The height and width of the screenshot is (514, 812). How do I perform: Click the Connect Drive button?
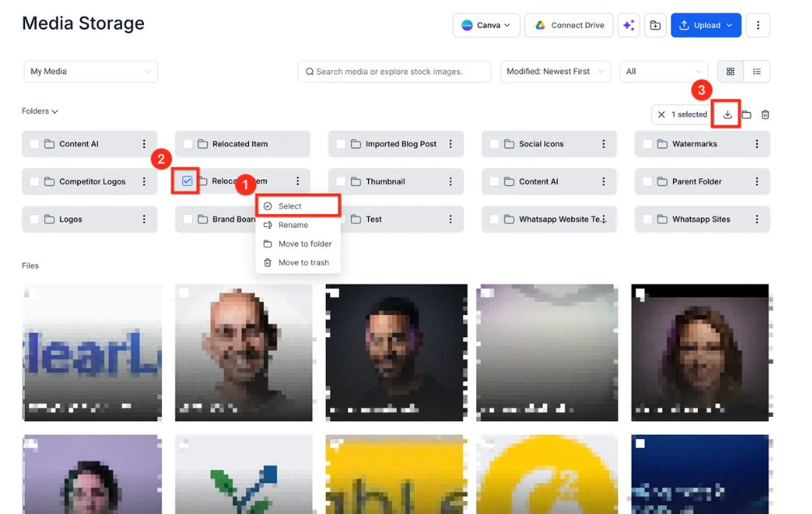coord(569,25)
